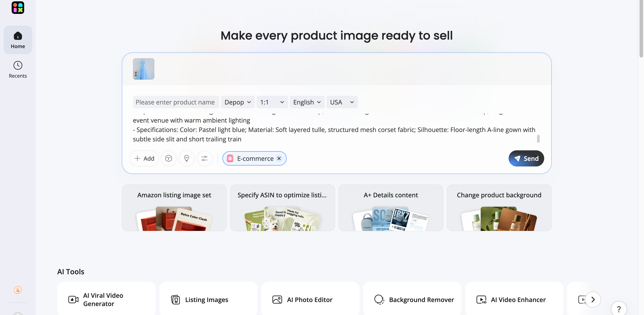
Task: Choose Specify ASIN to optimize listing card
Action: coord(282,208)
